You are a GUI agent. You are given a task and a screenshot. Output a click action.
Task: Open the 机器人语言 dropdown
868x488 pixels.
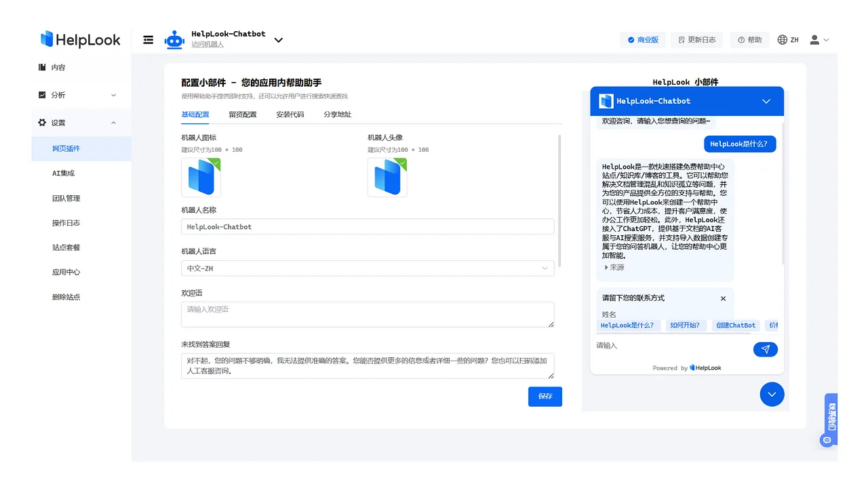coord(368,268)
